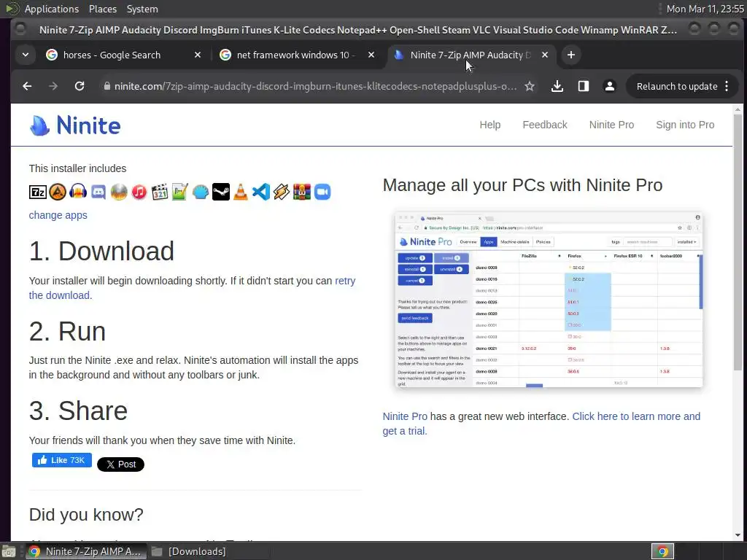Open Ninite Pro header link
Screen dimensions: 747x560
[x=611, y=125]
